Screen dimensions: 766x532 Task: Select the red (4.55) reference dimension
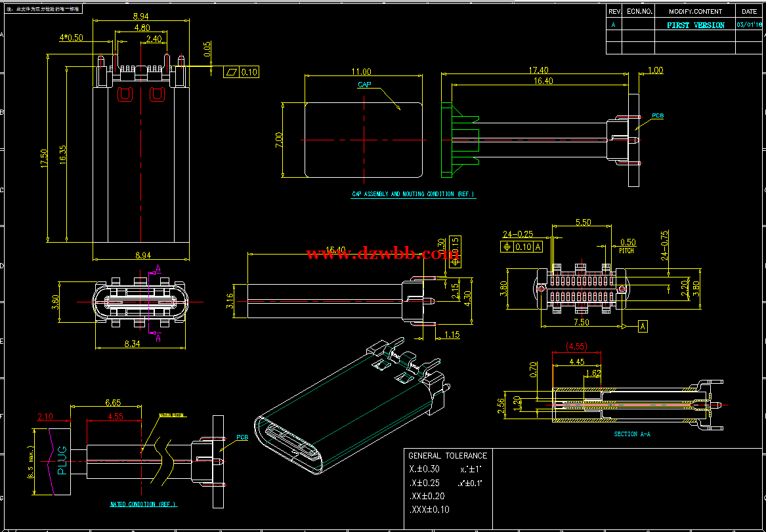pos(576,346)
